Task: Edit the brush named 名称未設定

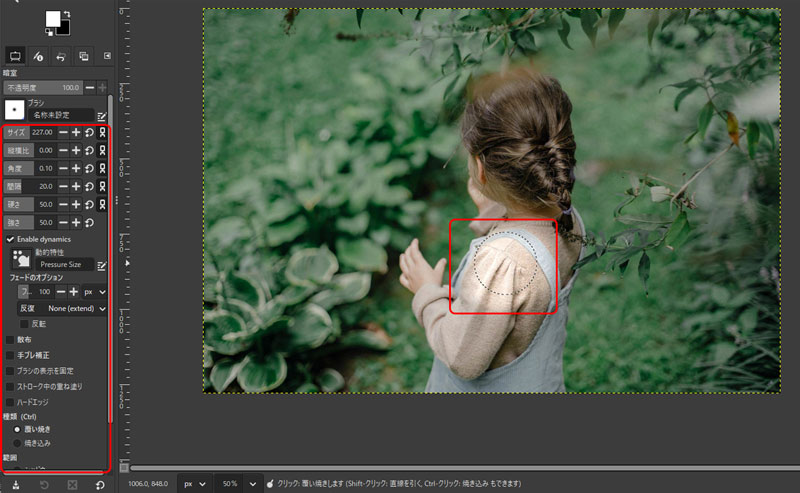Action: pyautogui.click(x=101, y=116)
